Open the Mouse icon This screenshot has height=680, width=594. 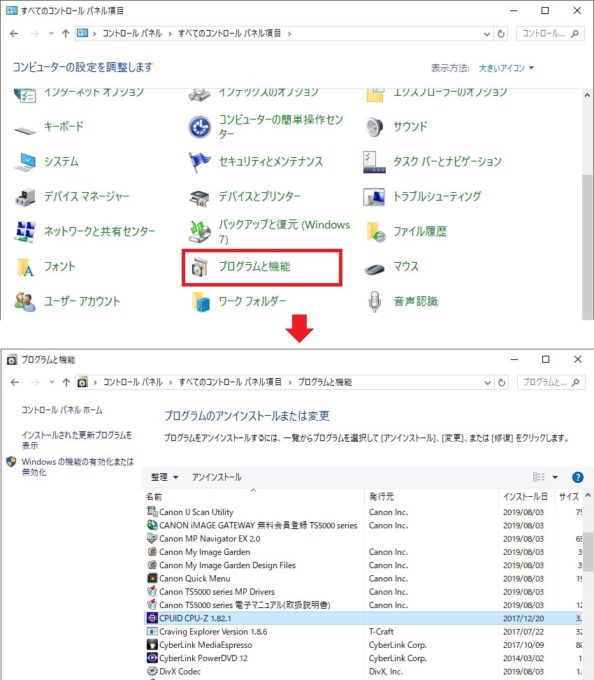[374, 268]
